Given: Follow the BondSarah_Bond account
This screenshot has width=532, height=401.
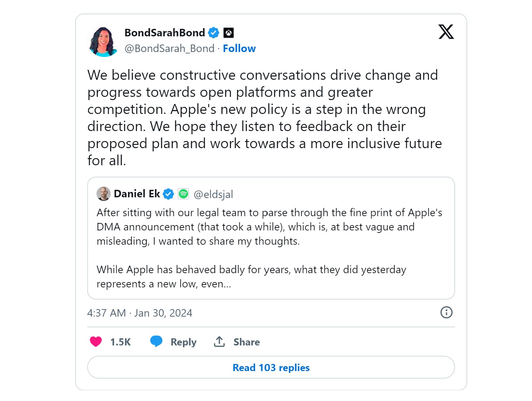Looking at the screenshot, I should pyautogui.click(x=239, y=48).
